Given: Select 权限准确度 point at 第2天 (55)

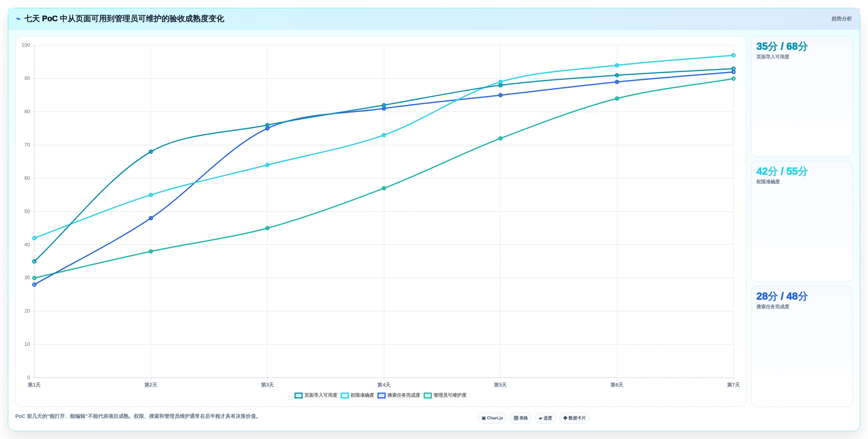Looking at the screenshot, I should [151, 195].
